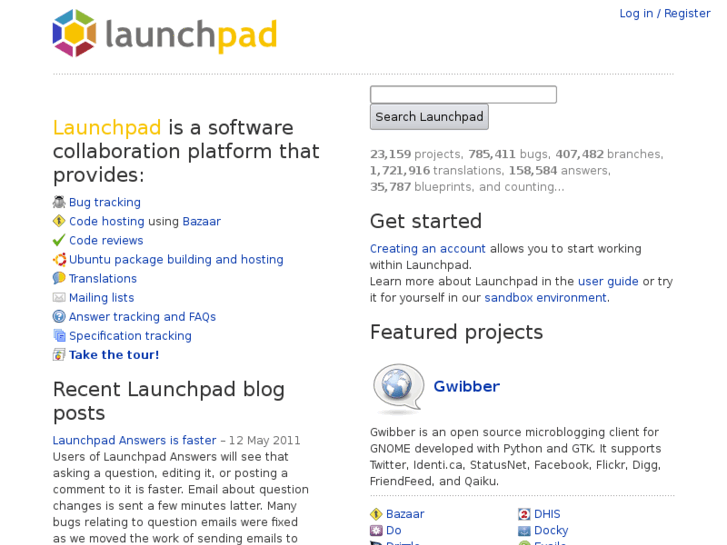
Task: Open the Docky featured project link
Action: click(551, 530)
